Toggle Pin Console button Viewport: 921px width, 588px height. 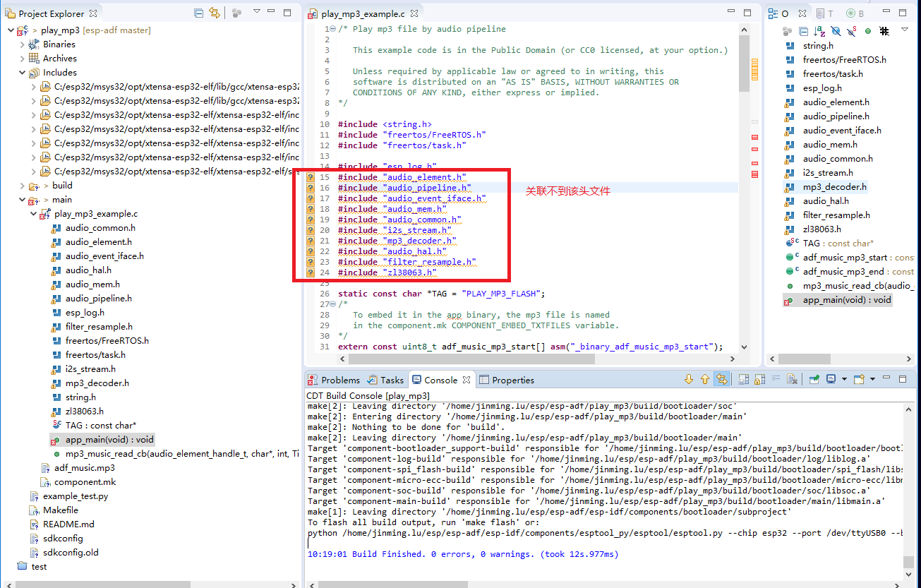tap(814, 379)
